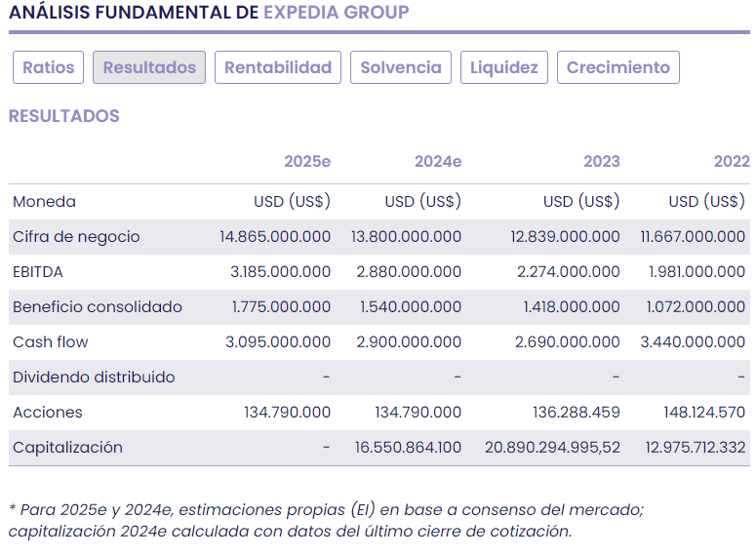Show the Liquidez tab

[504, 67]
